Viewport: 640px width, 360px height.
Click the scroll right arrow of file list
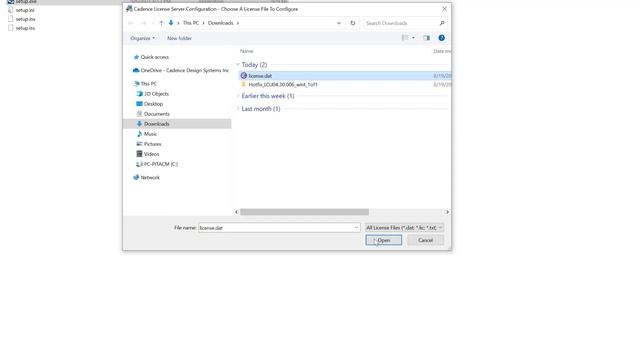tap(447, 212)
